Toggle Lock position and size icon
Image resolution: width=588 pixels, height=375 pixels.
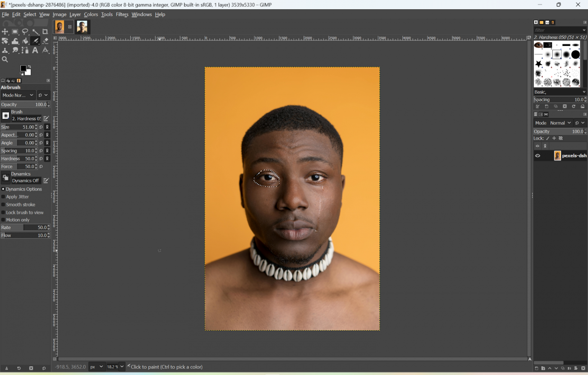click(x=554, y=139)
